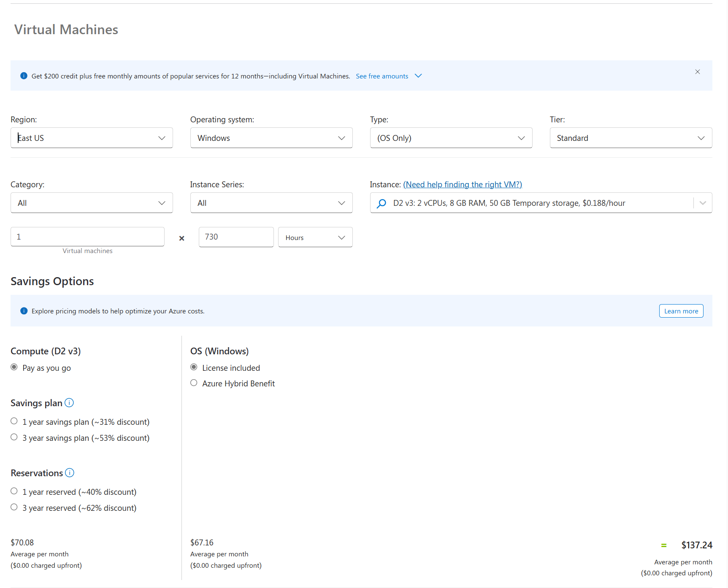Viewport: 728px width, 588px height.
Task: Select the 3 year reserved option
Action: 14,507
